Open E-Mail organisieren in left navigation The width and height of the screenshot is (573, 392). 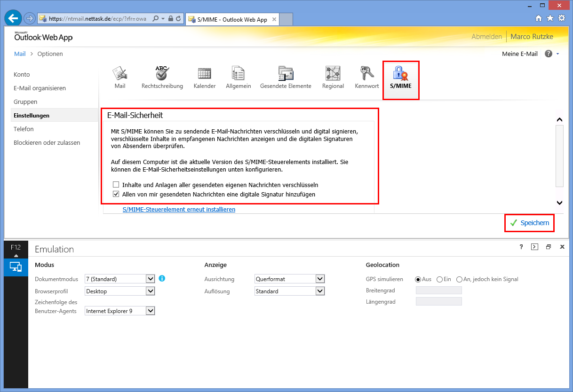tap(40, 88)
